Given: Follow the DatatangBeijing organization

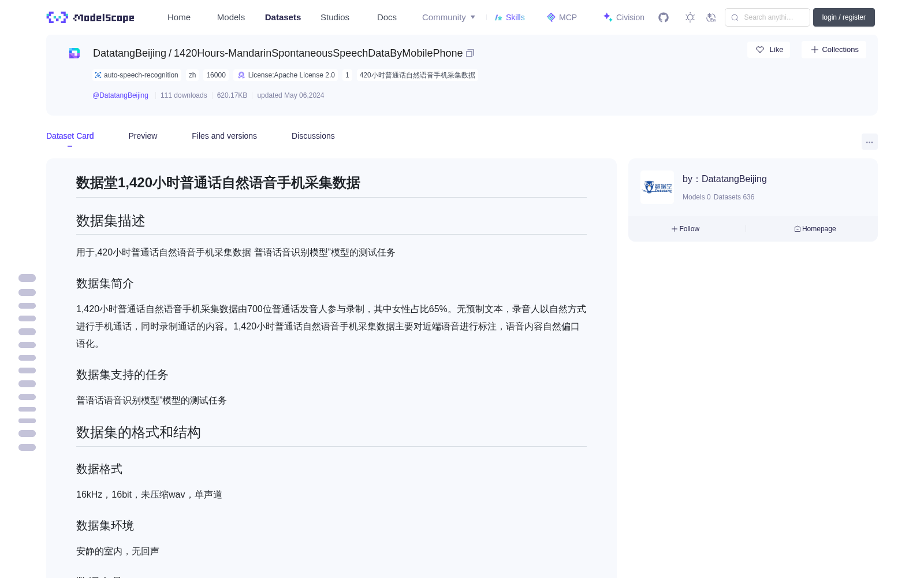Looking at the screenshot, I should pyautogui.click(x=685, y=229).
